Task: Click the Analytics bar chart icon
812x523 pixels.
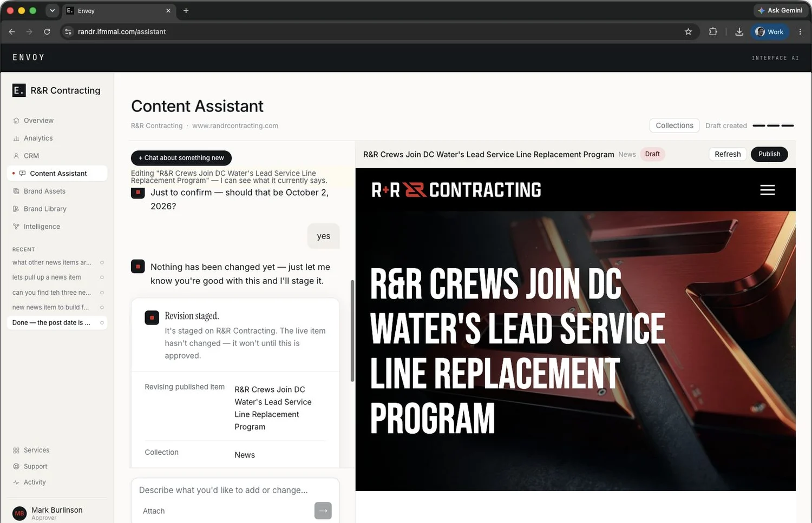Action: pyautogui.click(x=16, y=138)
